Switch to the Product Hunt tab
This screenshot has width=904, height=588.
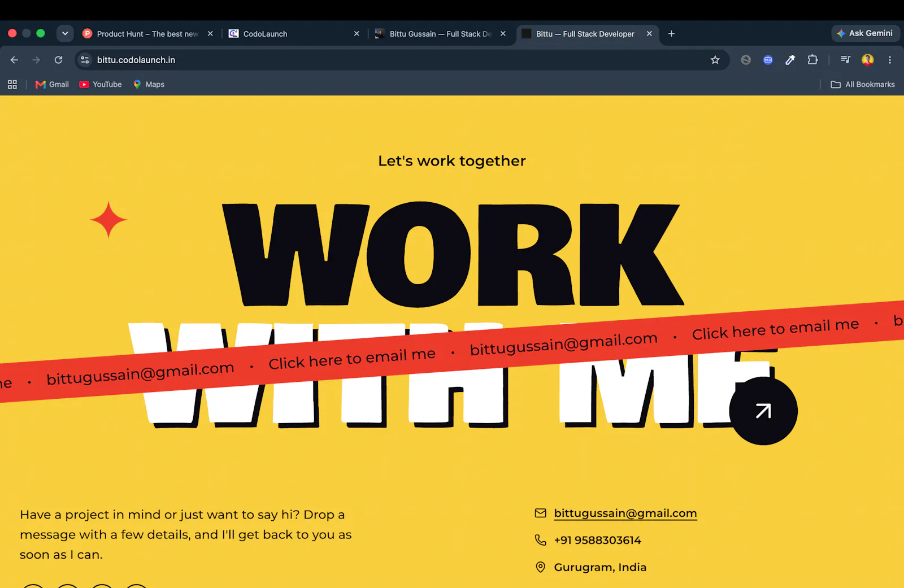pyautogui.click(x=148, y=34)
